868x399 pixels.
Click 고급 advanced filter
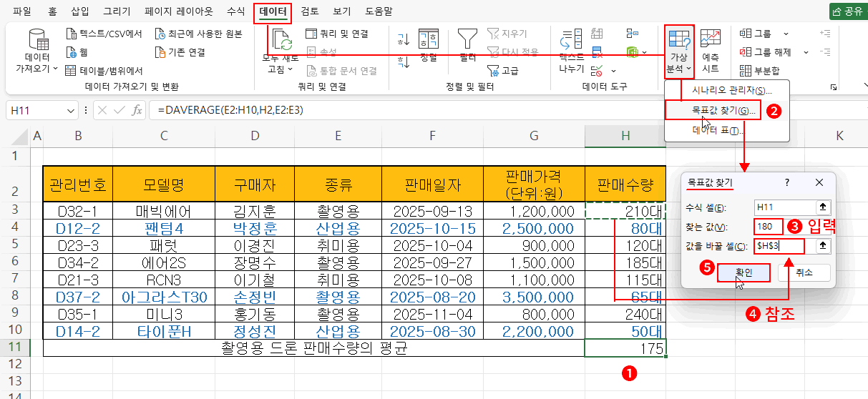coord(503,71)
